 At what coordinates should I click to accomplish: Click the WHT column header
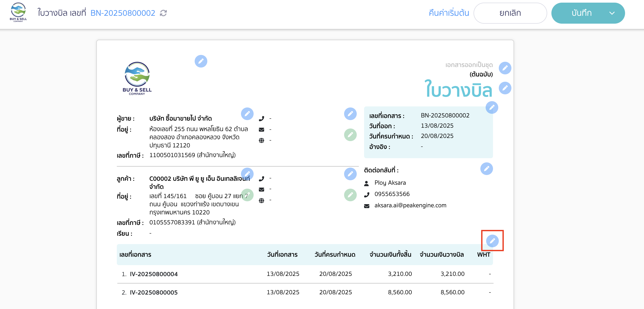484,255
